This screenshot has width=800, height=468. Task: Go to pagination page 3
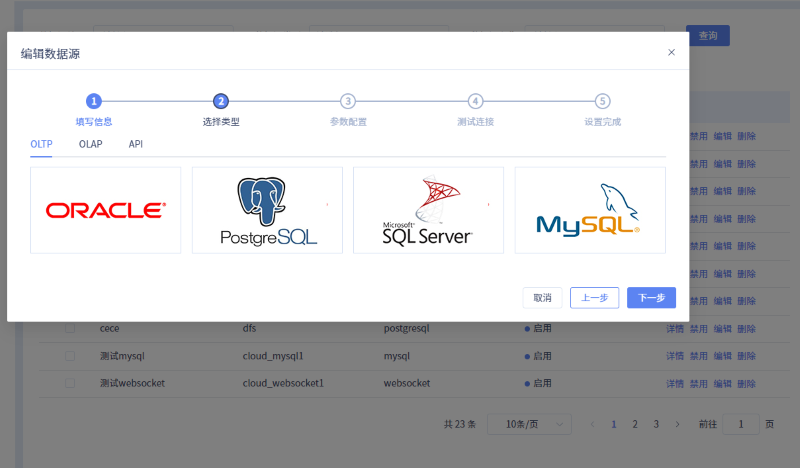656,424
